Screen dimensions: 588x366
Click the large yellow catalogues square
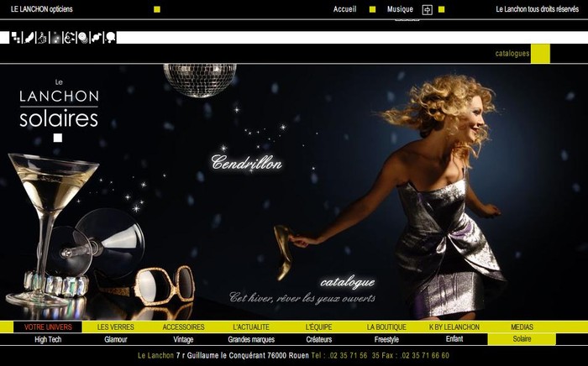click(540, 54)
